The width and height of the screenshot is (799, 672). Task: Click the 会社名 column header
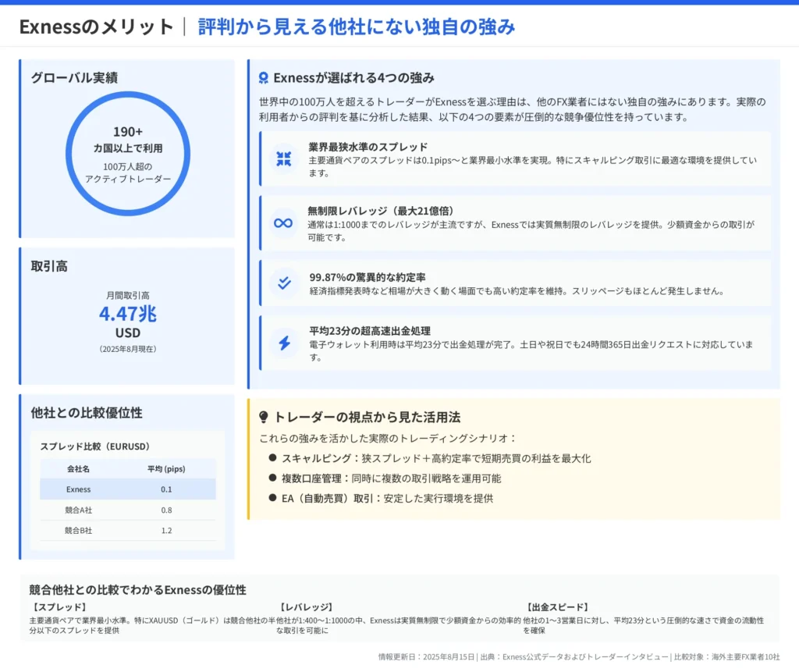coord(79,468)
